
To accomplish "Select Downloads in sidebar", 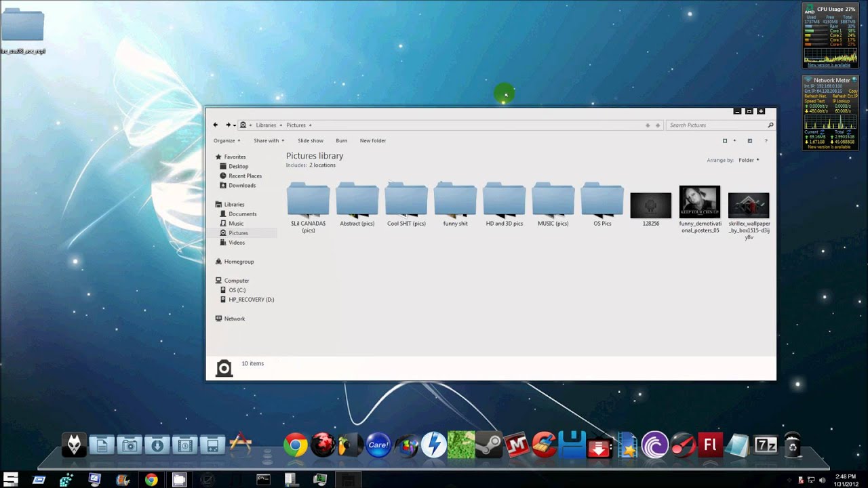I will coord(242,185).
